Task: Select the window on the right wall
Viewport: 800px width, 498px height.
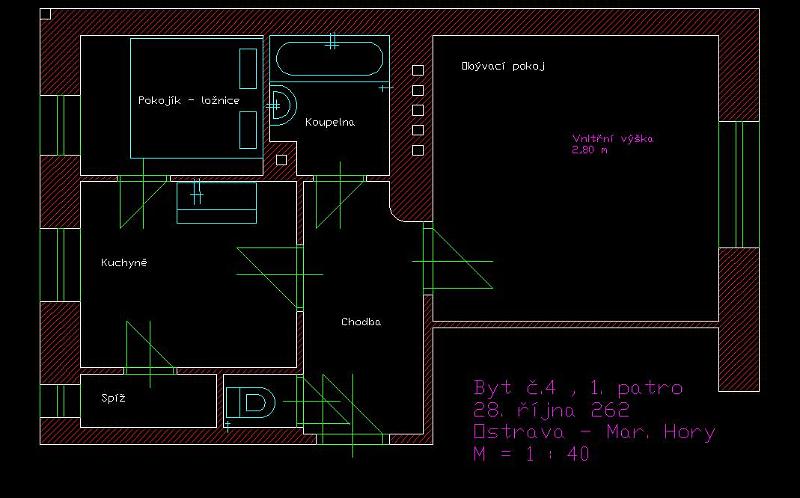Action: [x=740, y=183]
